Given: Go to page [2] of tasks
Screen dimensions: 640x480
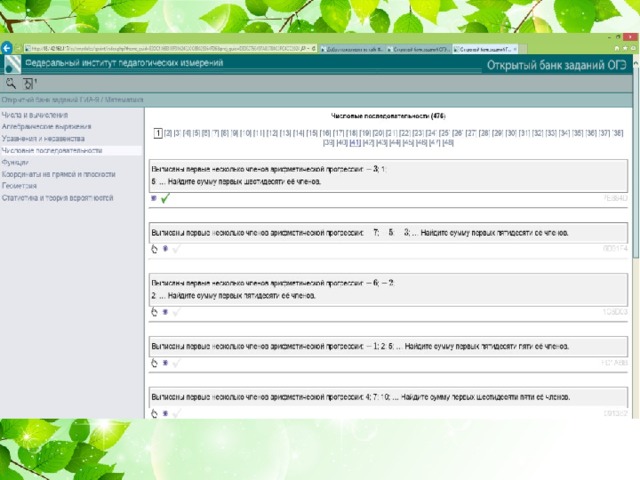Looking at the screenshot, I should tap(168, 133).
